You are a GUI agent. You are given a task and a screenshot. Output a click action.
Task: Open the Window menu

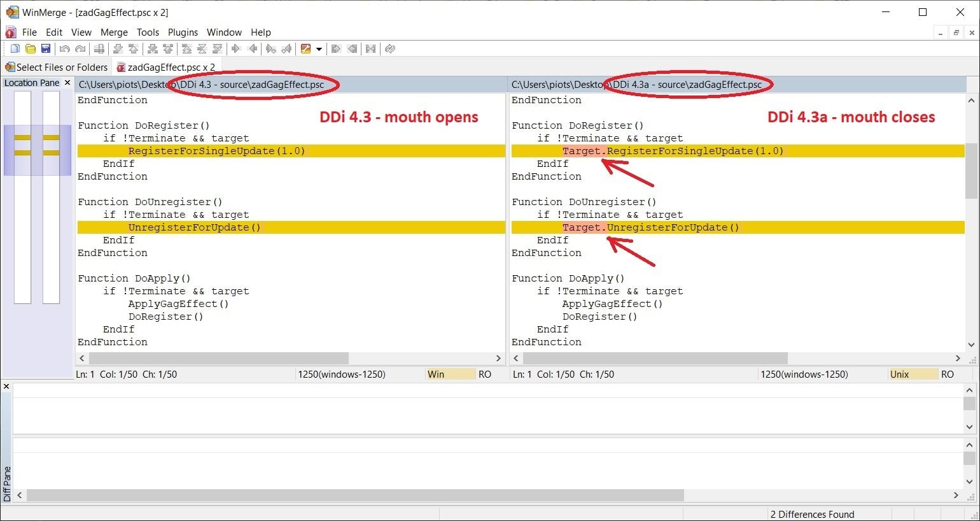[x=224, y=32]
